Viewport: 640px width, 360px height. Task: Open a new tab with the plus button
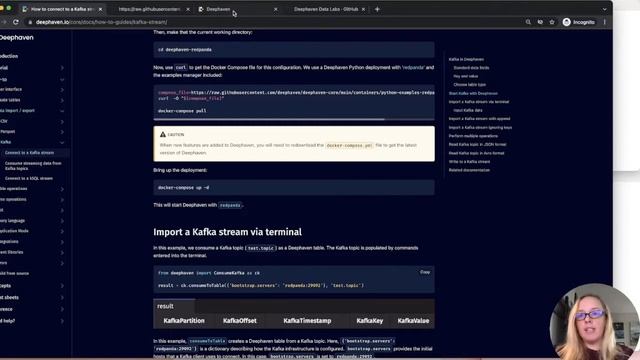point(377,9)
